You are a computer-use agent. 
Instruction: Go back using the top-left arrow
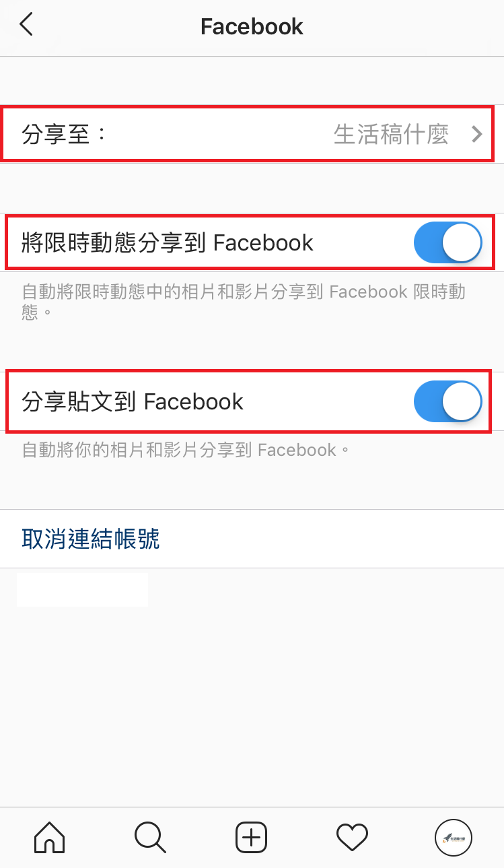pyautogui.click(x=26, y=24)
